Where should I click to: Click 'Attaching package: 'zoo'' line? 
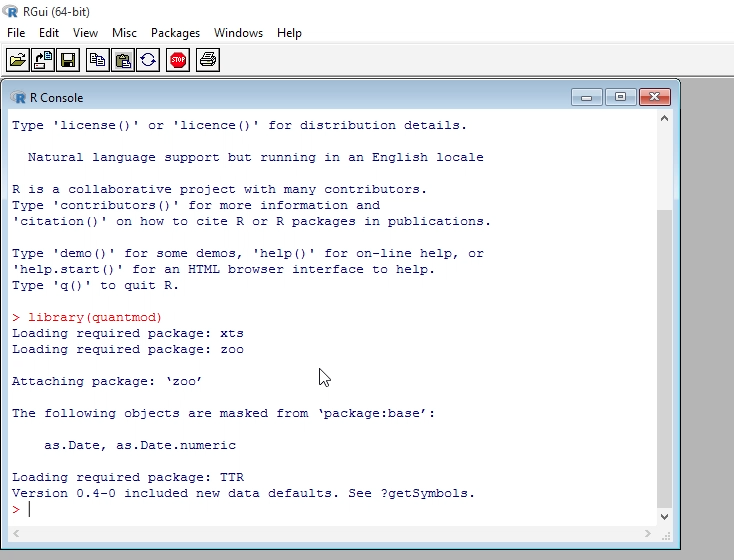coord(107,381)
